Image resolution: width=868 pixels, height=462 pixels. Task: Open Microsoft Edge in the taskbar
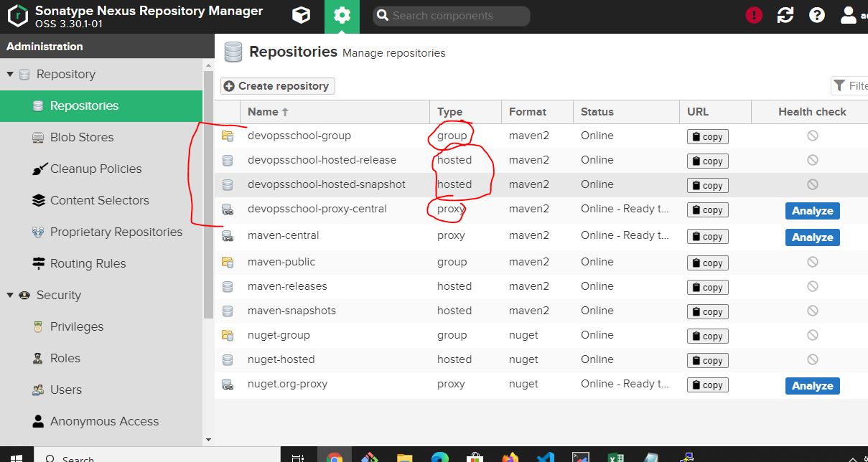(439, 457)
